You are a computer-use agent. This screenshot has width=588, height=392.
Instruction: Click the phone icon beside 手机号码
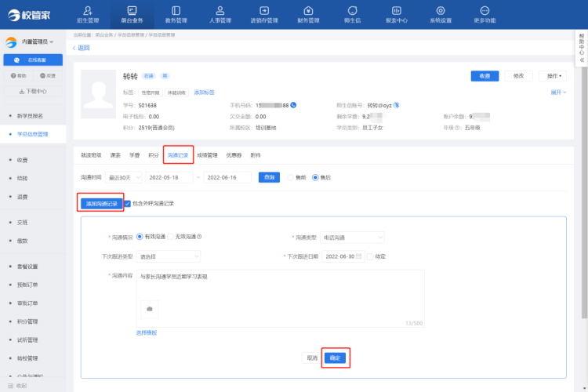[295, 103]
